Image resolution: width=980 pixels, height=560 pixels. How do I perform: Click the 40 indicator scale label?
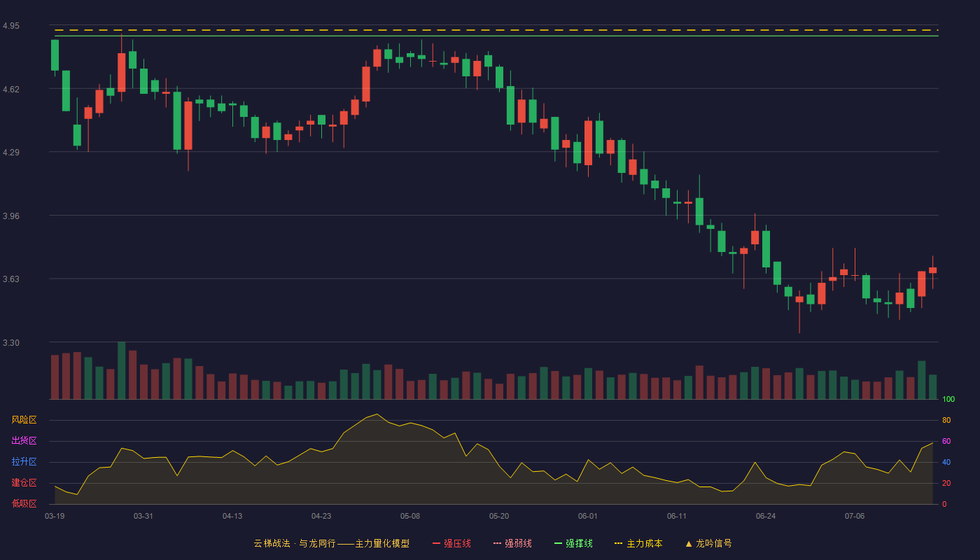point(946,462)
